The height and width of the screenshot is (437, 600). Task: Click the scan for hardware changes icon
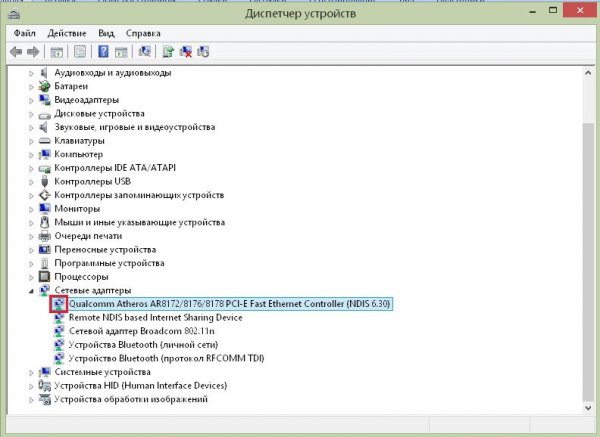146,50
